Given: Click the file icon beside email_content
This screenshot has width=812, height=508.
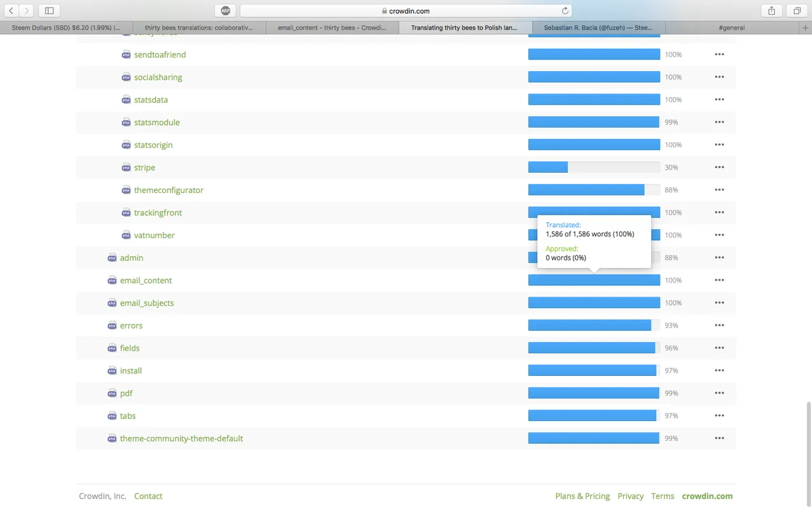Looking at the screenshot, I should coord(112,280).
